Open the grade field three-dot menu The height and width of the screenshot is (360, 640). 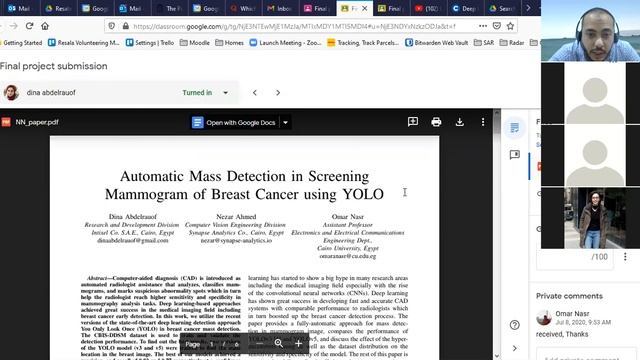tap(625, 256)
